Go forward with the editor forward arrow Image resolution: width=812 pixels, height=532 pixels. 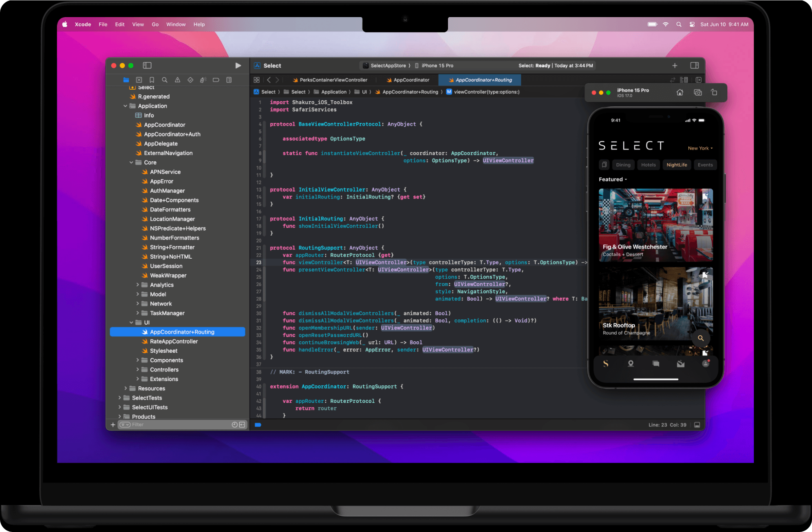(x=277, y=80)
